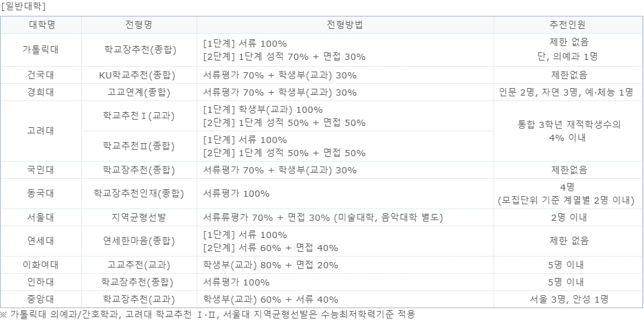Screen dimensions: 644x324
Task: Click 인하대 서류평가 100% cell
Action: pyautogui.click(x=345, y=282)
